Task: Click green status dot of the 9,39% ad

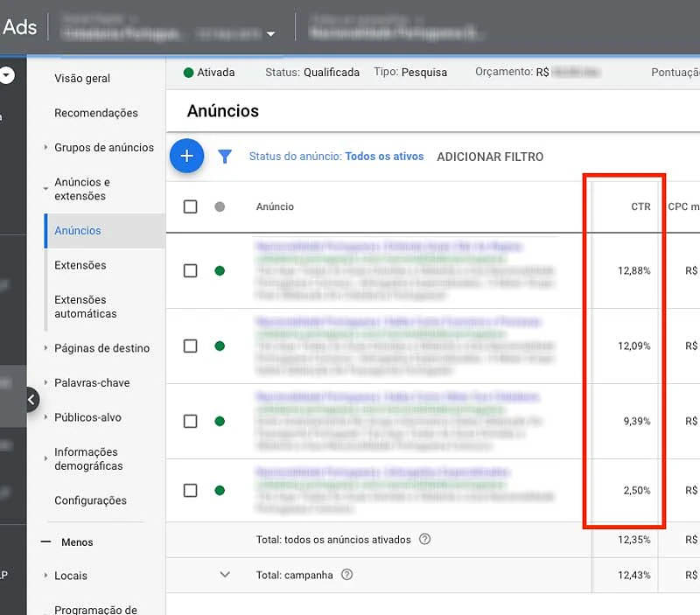Action: (x=220, y=421)
